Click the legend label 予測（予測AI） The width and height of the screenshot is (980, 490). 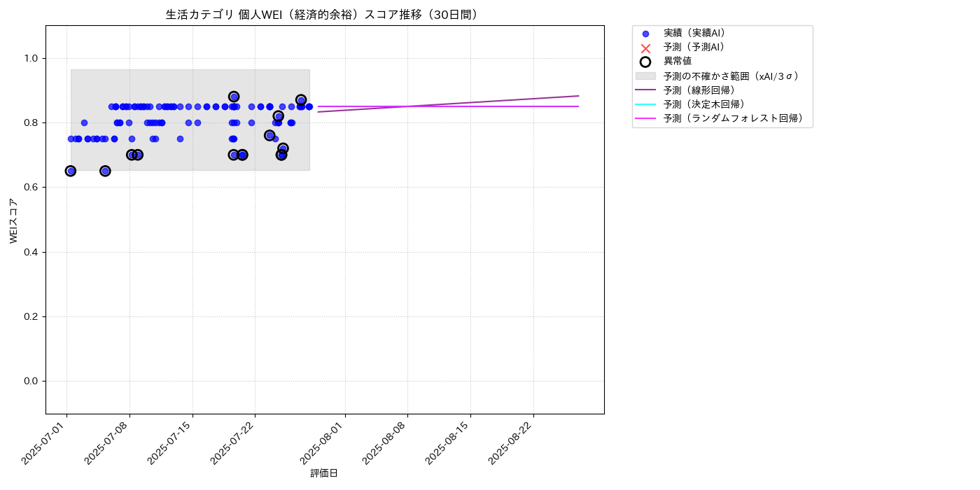(x=694, y=47)
